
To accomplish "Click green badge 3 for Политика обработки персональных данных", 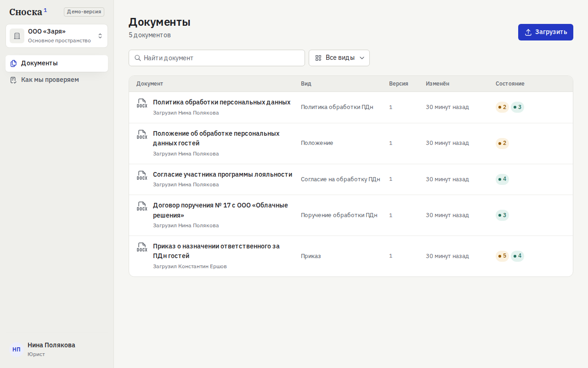I will [517, 107].
